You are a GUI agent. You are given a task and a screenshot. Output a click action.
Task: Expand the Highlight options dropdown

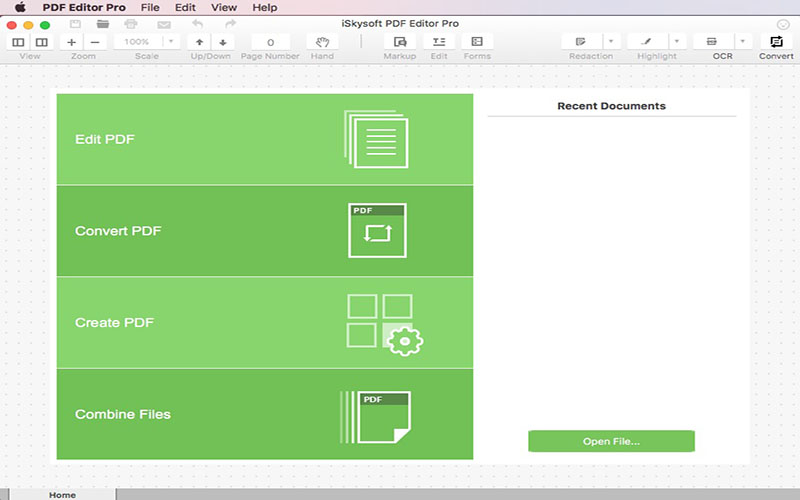click(677, 41)
